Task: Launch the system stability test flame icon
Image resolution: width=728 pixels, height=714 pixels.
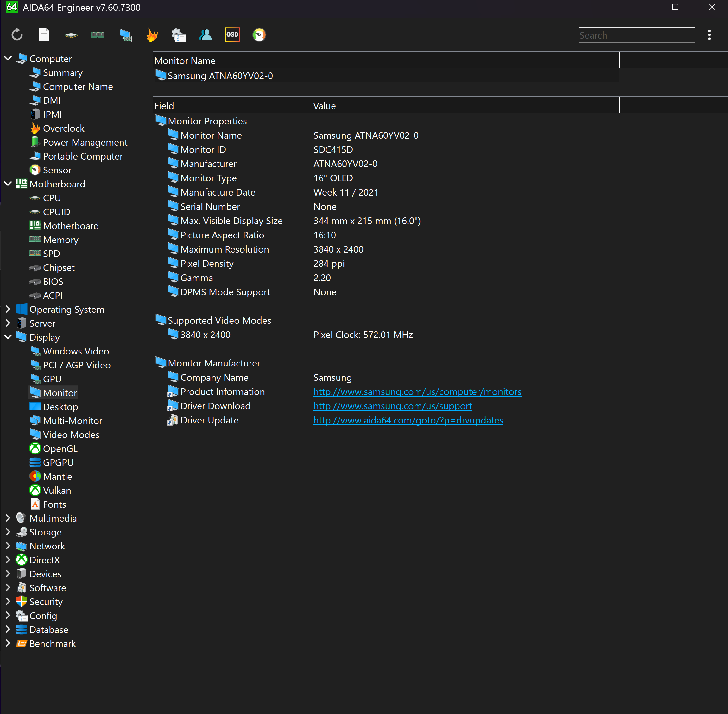Action: [152, 35]
